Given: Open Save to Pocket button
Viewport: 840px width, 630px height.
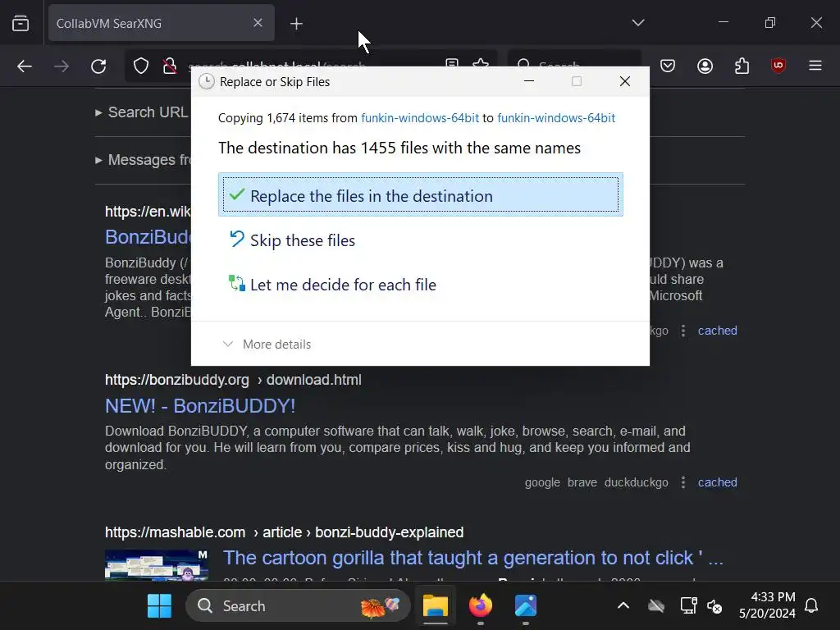Looking at the screenshot, I should (668, 66).
